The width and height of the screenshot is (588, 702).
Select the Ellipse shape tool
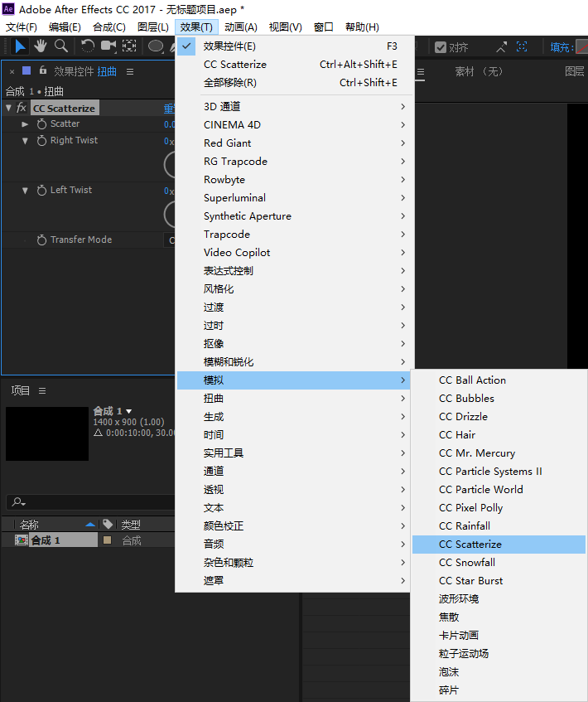coord(156,46)
